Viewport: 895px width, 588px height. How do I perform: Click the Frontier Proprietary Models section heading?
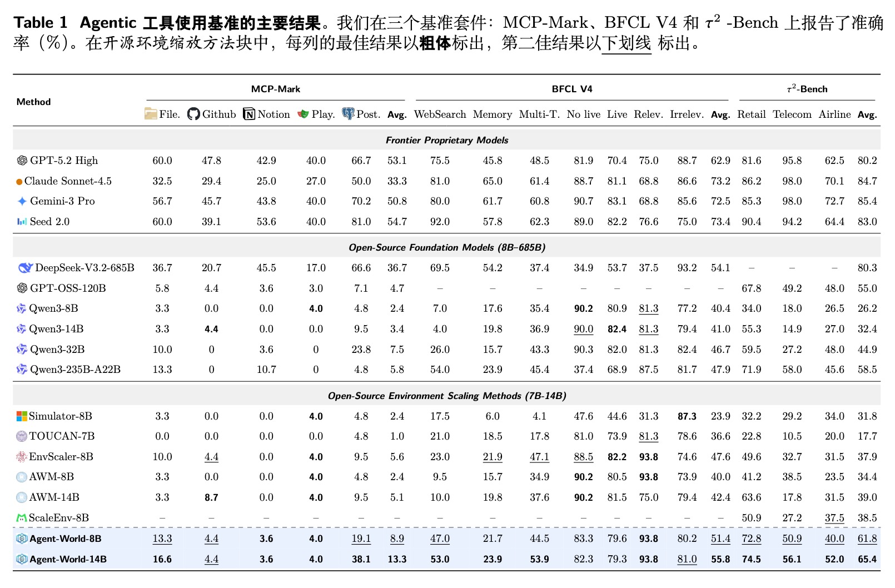(446, 140)
